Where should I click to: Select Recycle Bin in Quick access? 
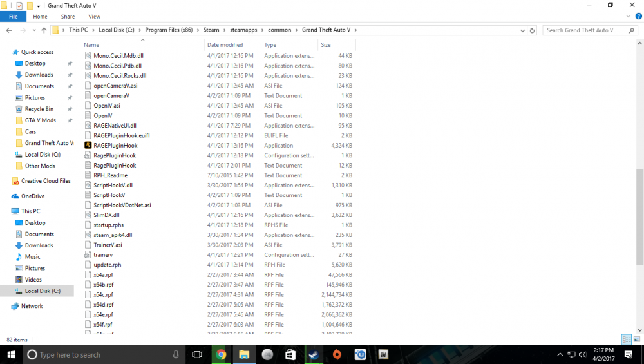(39, 109)
